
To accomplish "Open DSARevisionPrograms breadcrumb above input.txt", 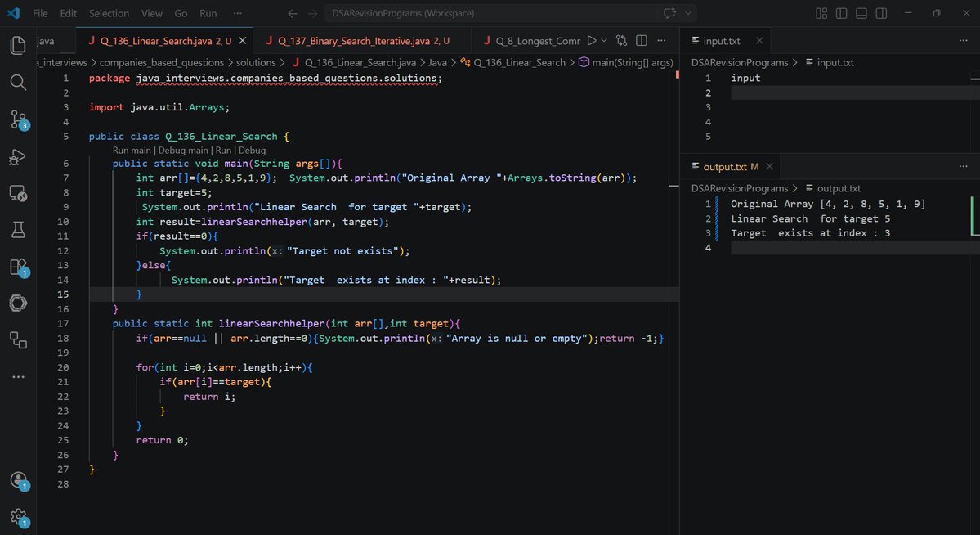I will [740, 62].
